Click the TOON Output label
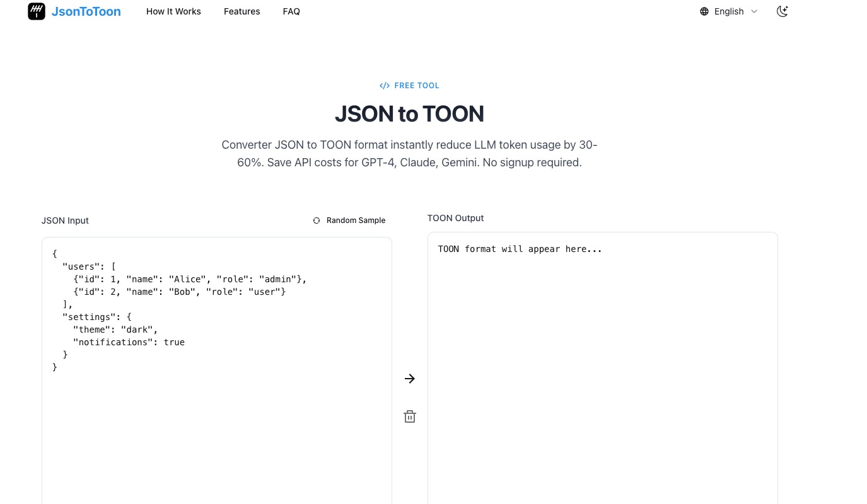867x504 pixels. (455, 218)
